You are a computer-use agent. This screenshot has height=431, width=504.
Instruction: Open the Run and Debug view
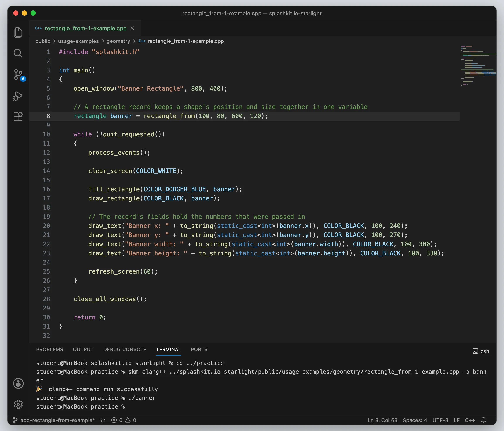(x=18, y=96)
